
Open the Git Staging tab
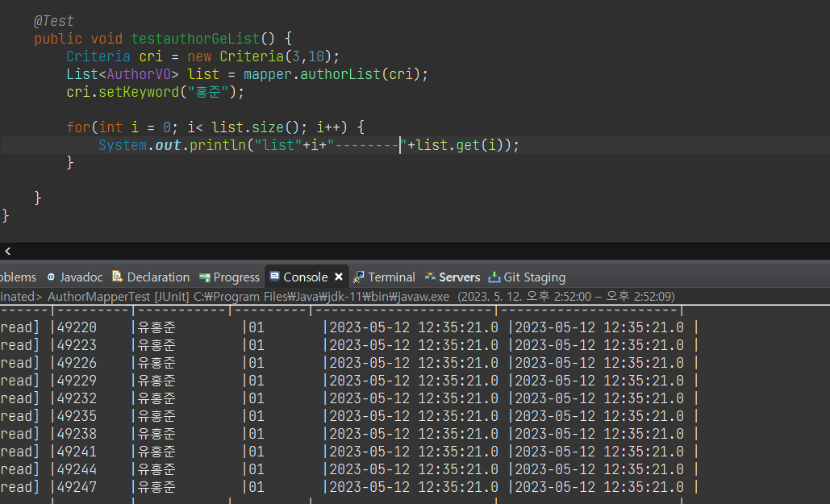[x=528, y=277]
